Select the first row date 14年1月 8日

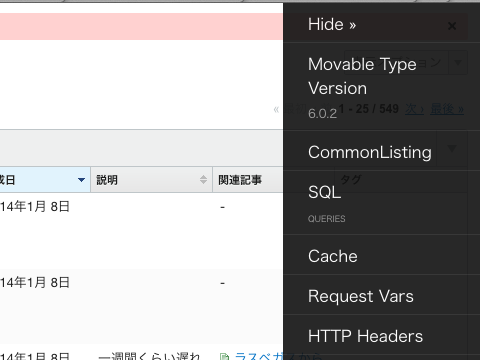coord(35,207)
